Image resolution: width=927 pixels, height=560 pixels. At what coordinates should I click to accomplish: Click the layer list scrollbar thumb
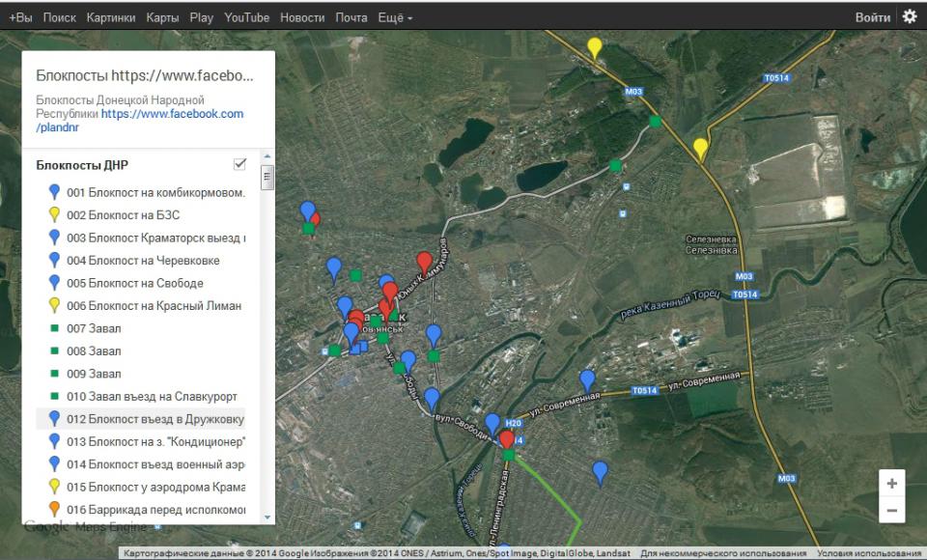coord(267,178)
